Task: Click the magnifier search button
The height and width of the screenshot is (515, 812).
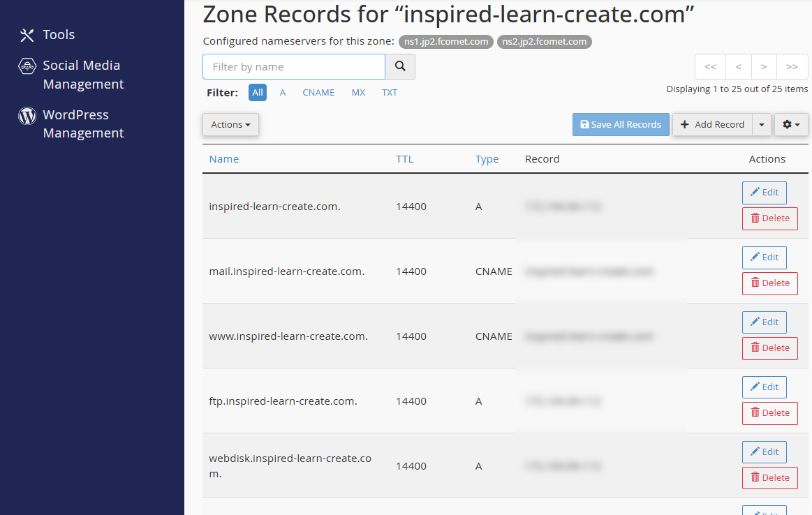Action: (x=400, y=67)
